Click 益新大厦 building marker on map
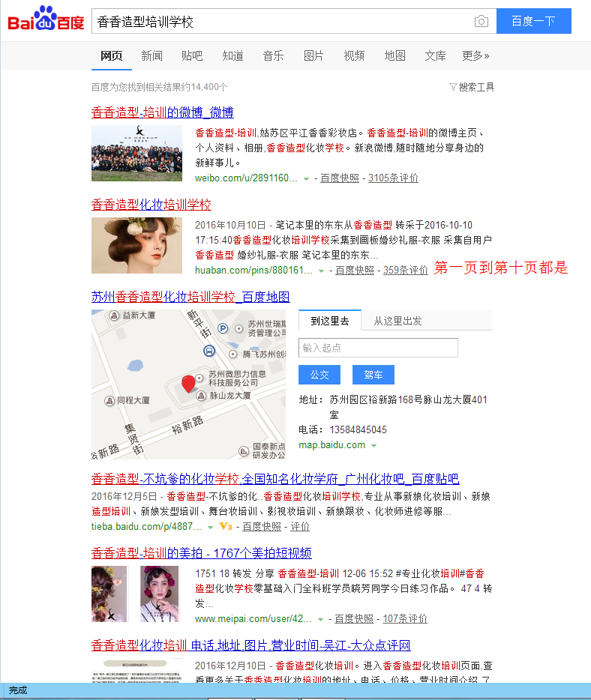 coord(114,316)
